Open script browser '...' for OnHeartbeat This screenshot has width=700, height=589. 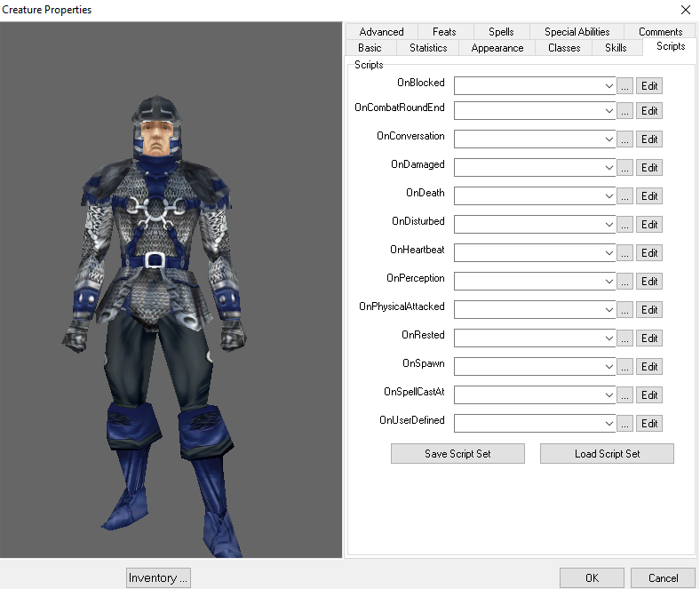coord(625,253)
